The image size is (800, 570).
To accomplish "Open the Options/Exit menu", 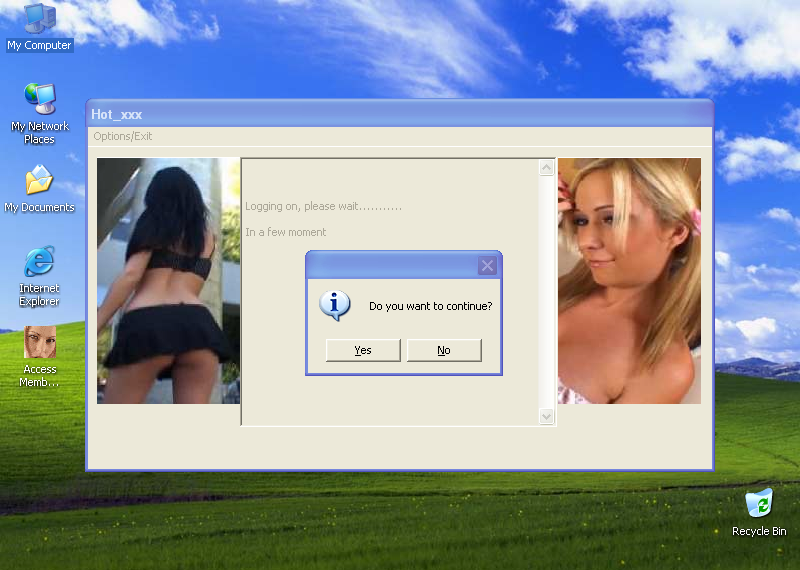I will 122,136.
